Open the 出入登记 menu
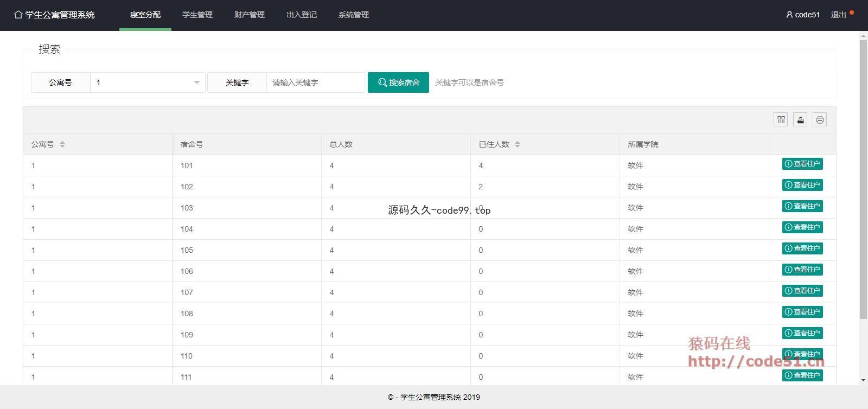 pos(302,15)
